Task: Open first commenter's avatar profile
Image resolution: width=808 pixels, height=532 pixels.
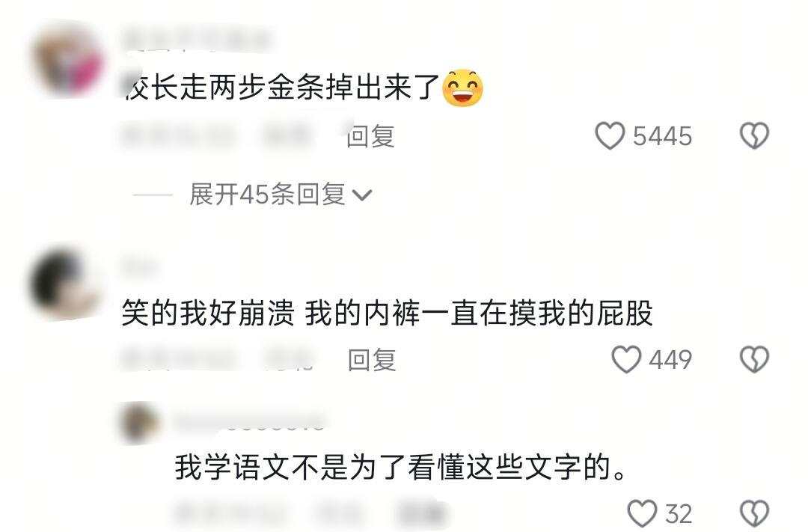Action: click(x=68, y=61)
